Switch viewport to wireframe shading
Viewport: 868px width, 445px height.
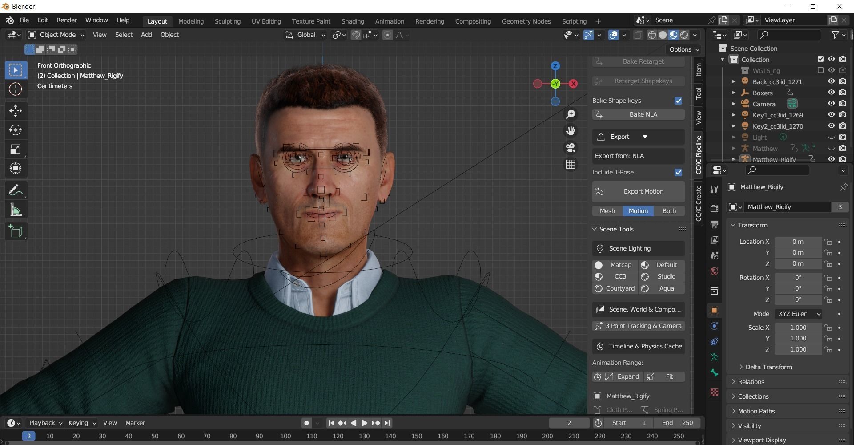652,35
